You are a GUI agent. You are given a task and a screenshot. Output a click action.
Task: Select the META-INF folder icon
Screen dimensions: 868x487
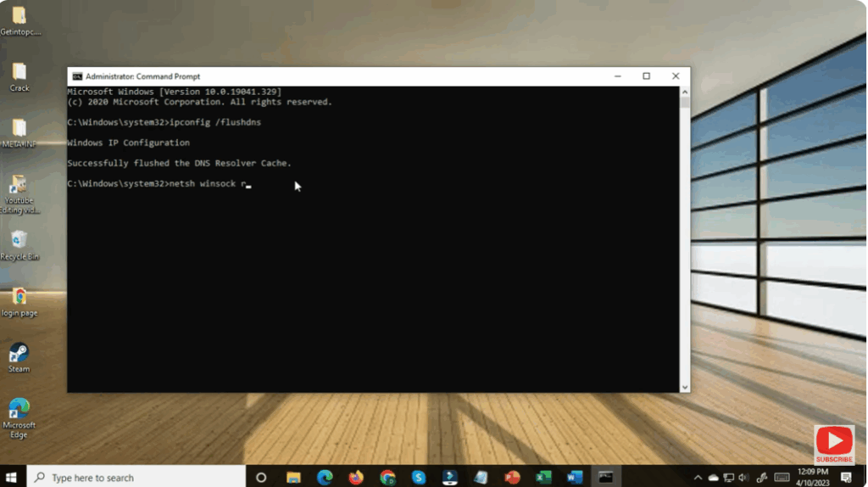19,133
